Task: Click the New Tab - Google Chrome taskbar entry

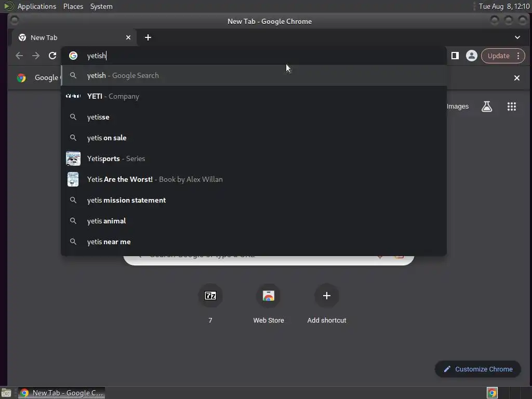Action: 61,393
